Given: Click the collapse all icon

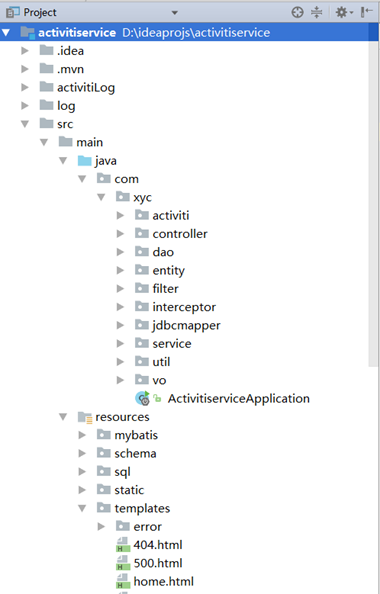Looking at the screenshot, I should [x=316, y=13].
